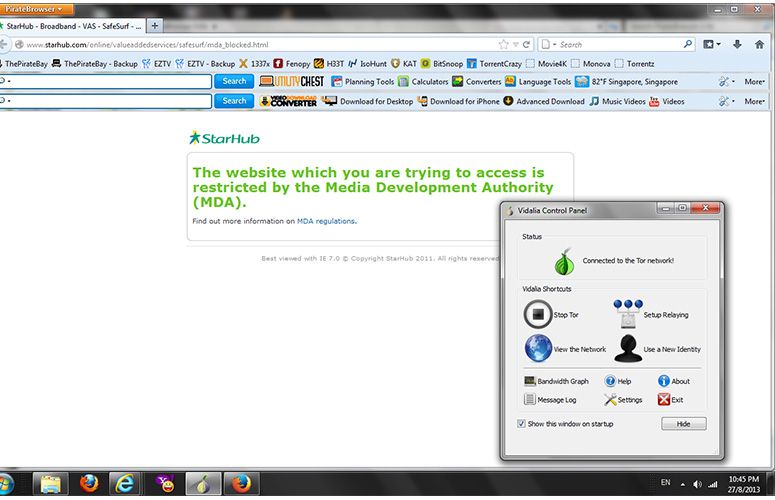Image resolution: width=775 pixels, height=500 pixels.
Task: Click the Video Download Converter logo
Action: click(288, 101)
